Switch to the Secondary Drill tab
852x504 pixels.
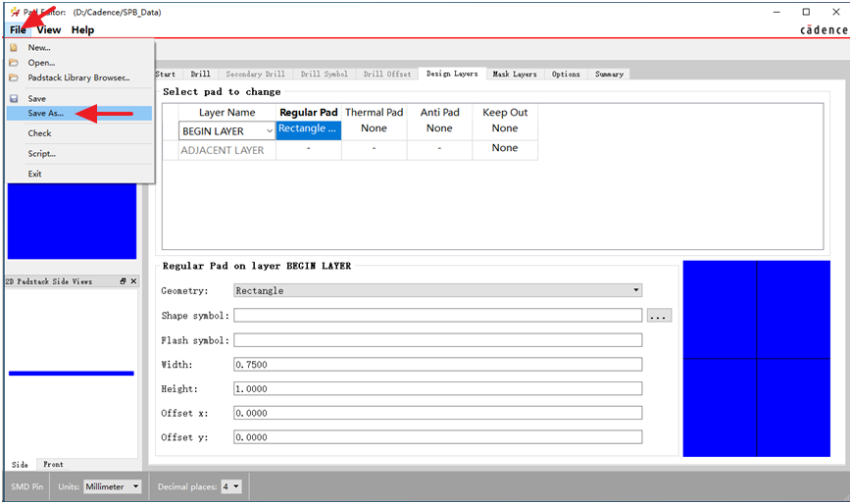click(255, 74)
